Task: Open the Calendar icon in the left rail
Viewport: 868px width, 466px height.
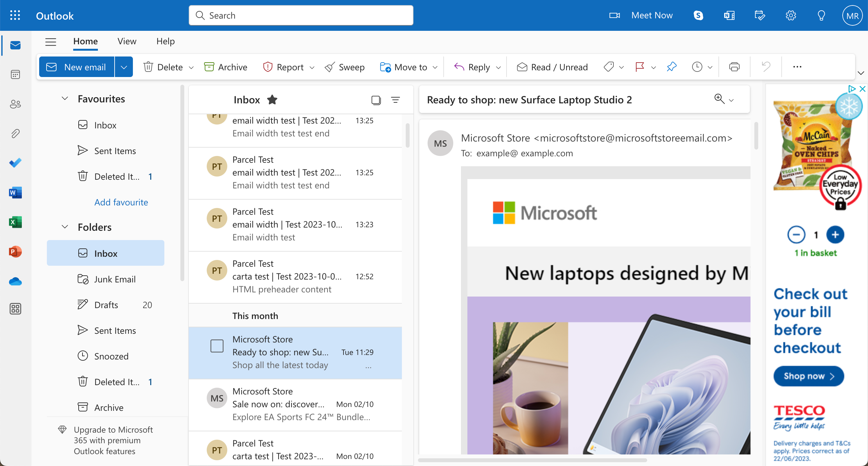Action: point(15,74)
